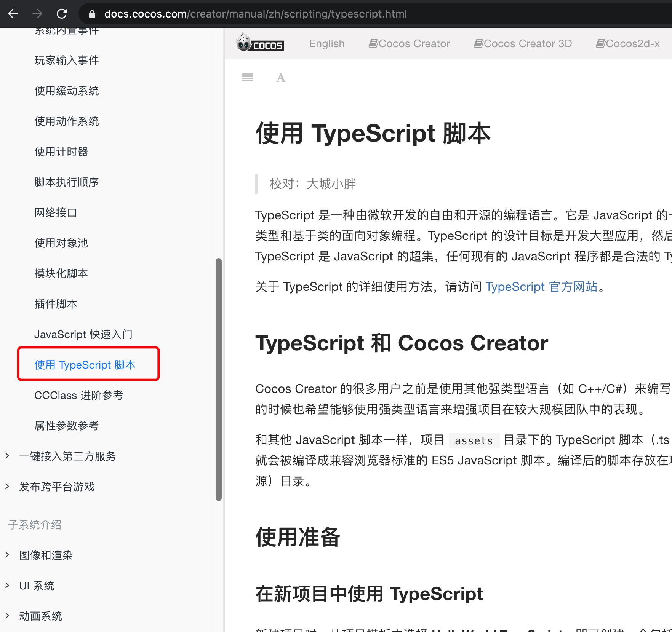Image resolution: width=672 pixels, height=632 pixels.
Task: Click the 在新项目中使用 TypeScript heading
Action: [369, 594]
